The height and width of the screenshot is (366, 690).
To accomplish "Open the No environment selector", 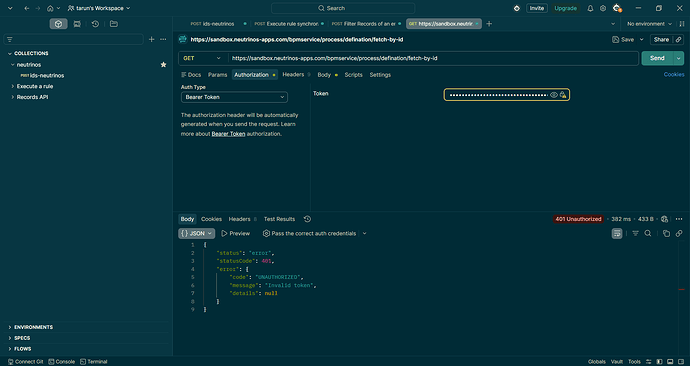I will pyautogui.click(x=649, y=24).
